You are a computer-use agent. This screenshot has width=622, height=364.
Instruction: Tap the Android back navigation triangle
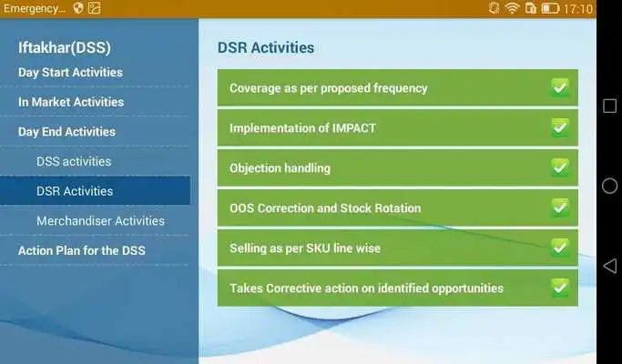click(x=609, y=266)
